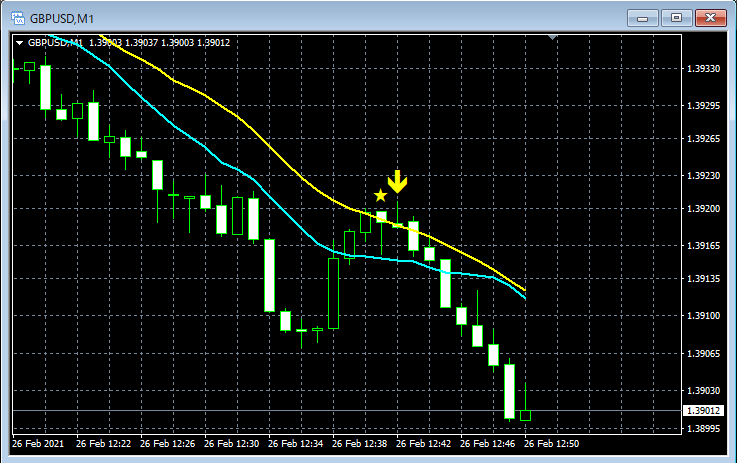Click the GBPUSD,M1 title bar text
Screen dimensions: 737x463
(62, 19)
